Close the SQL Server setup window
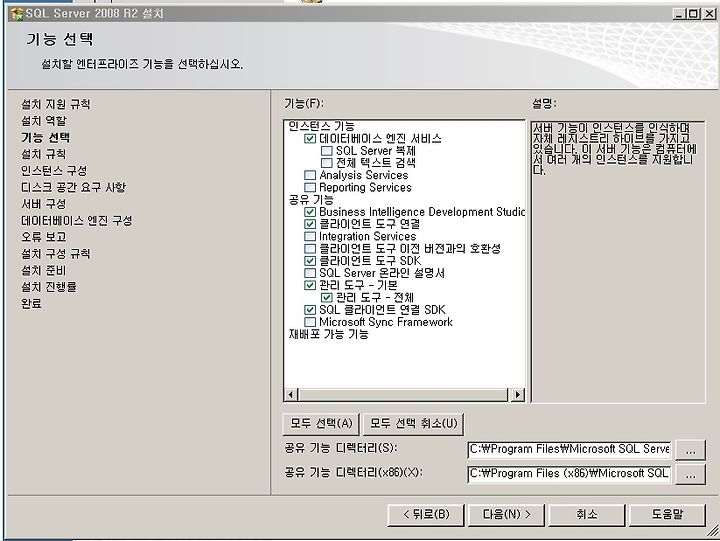The image size is (720, 541). click(710, 14)
